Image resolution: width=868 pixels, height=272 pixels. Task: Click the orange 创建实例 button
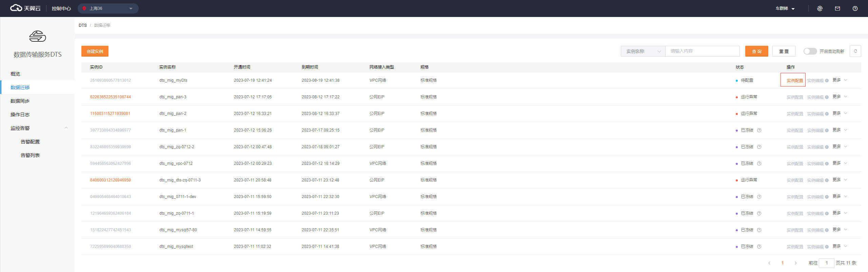[95, 51]
